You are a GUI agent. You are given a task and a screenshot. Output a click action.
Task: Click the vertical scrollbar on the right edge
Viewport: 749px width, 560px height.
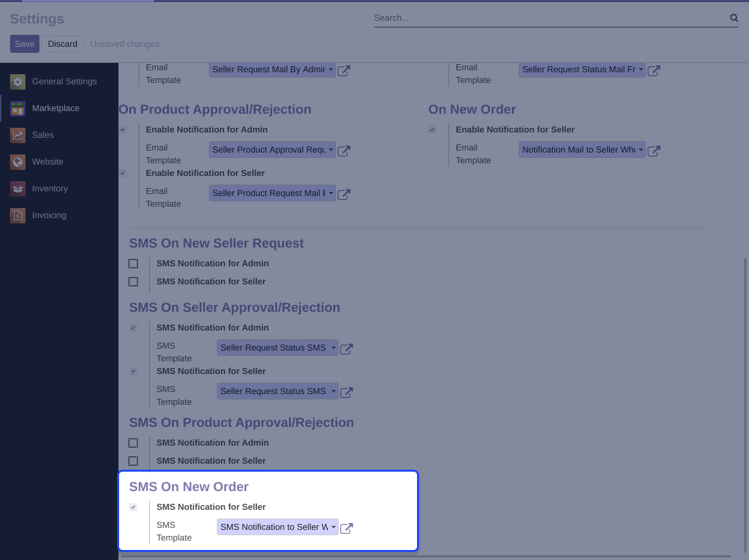click(745, 401)
